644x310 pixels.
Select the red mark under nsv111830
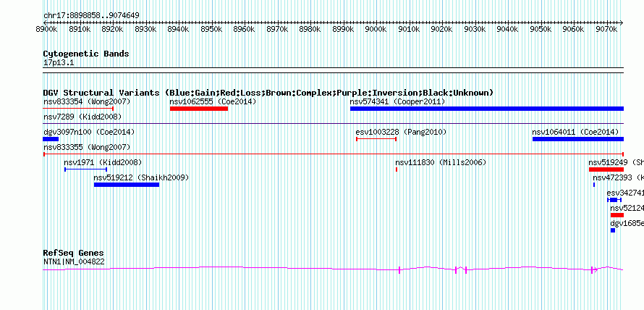[397, 169]
